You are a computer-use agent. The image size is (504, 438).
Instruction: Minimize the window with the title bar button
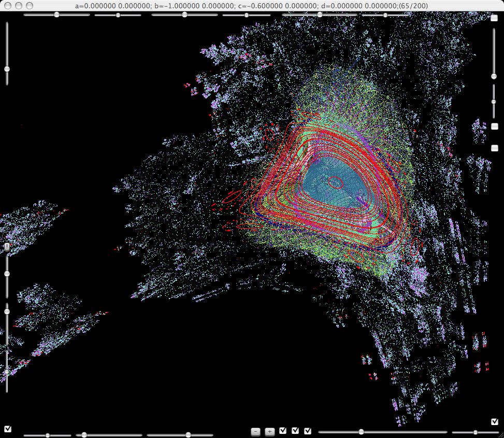[19, 6]
